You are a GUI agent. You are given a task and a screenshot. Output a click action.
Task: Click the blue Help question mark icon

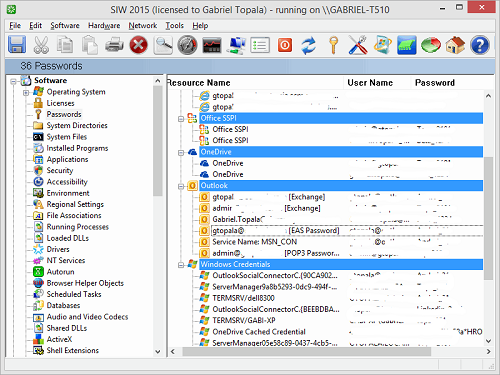click(x=480, y=45)
